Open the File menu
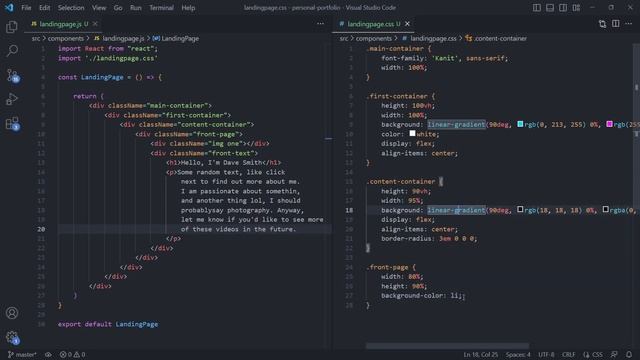Viewport: 640px width, 360px height. pos(26,7)
